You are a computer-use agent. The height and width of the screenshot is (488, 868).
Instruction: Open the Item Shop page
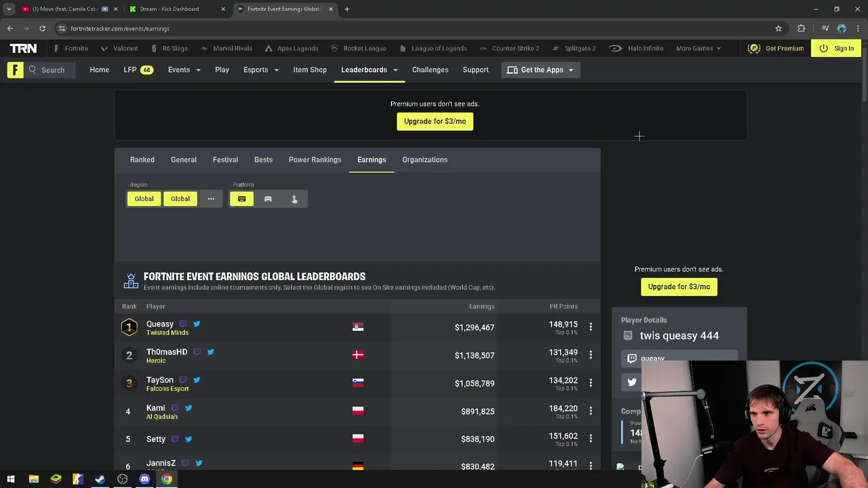coord(310,70)
